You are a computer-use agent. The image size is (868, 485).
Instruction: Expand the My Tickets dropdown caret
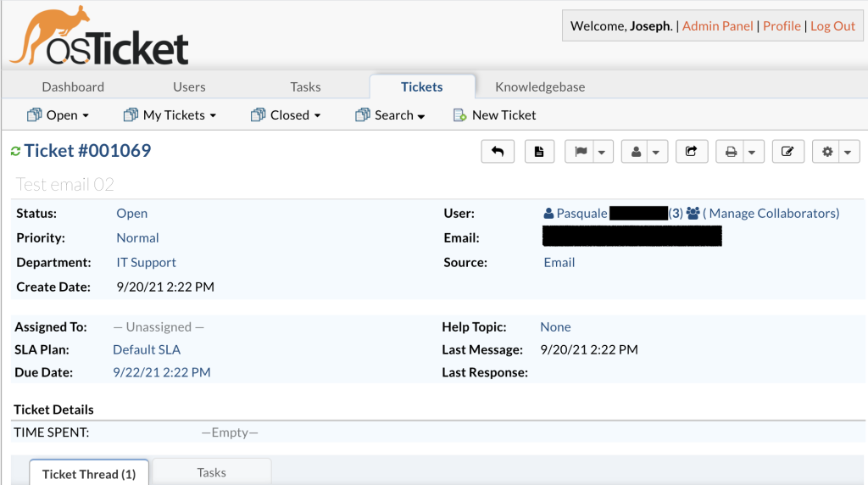[213, 115]
